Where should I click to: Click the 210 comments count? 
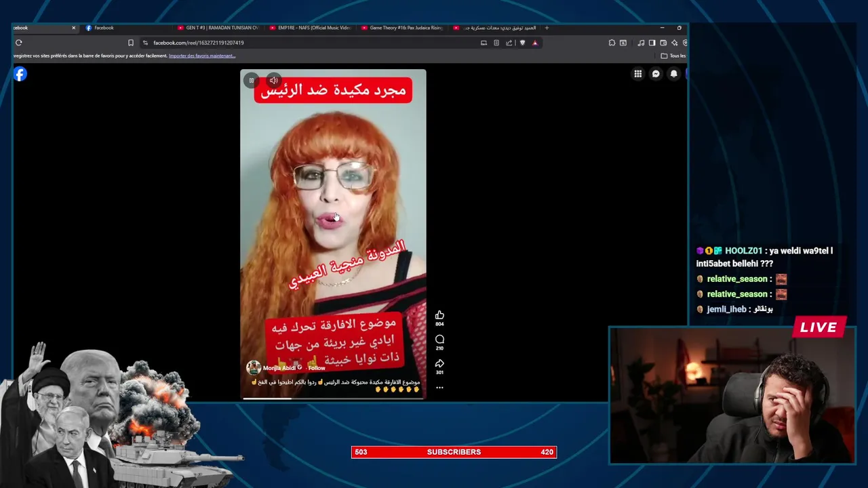439,348
